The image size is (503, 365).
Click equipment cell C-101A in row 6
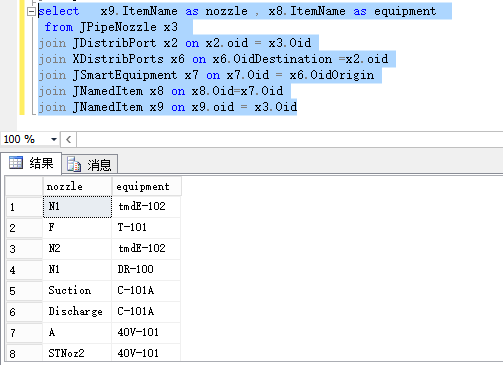click(x=146, y=312)
